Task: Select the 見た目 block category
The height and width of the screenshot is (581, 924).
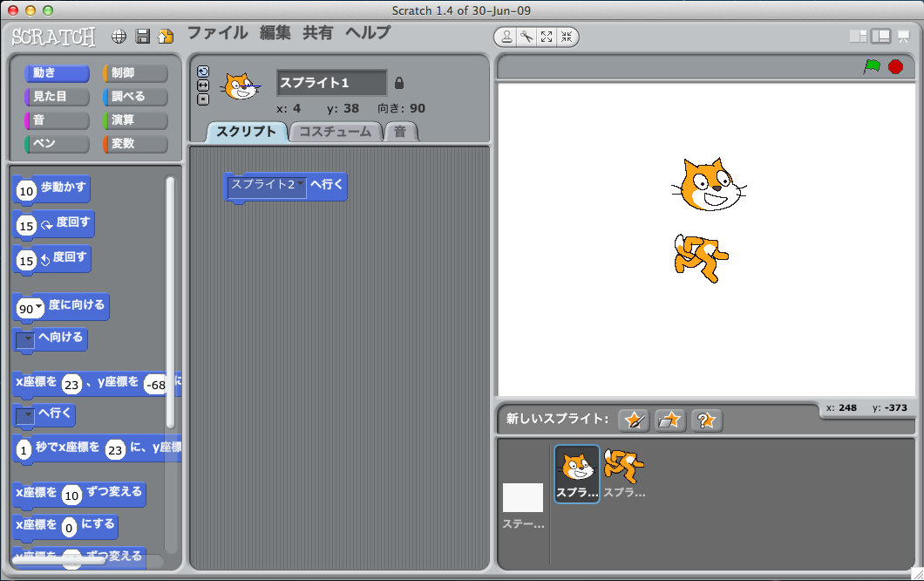Action: tap(58, 96)
